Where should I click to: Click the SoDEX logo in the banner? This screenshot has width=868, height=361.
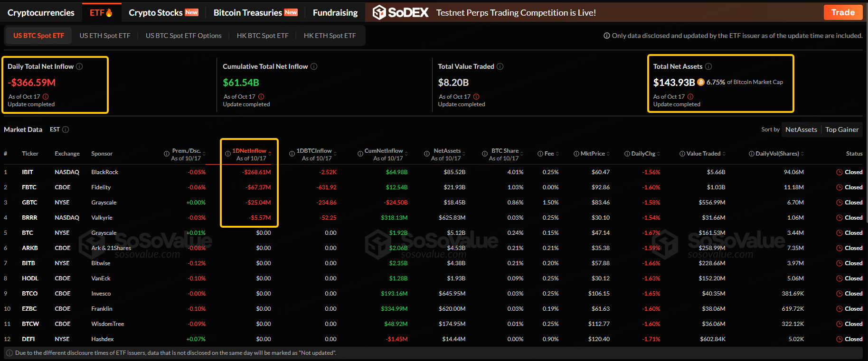[400, 13]
